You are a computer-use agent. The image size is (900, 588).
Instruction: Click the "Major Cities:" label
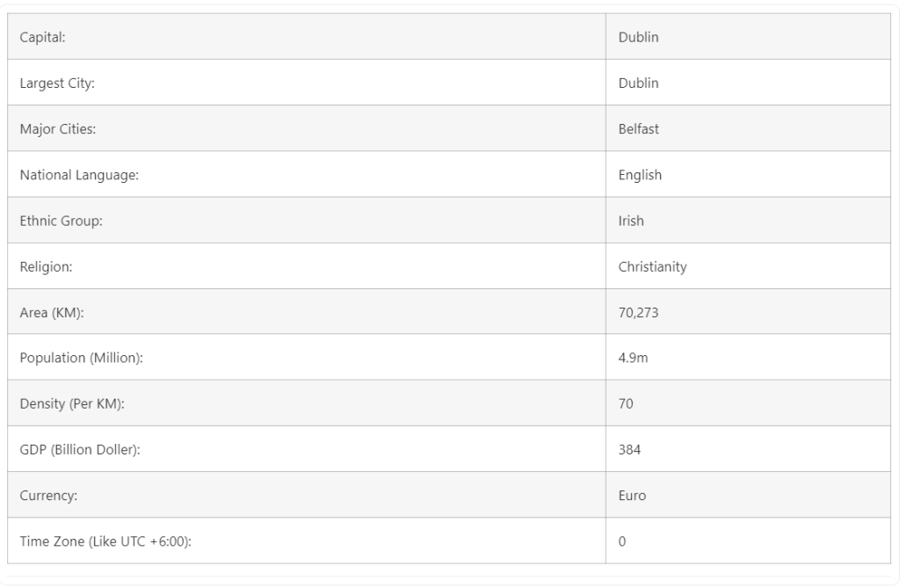tap(57, 129)
